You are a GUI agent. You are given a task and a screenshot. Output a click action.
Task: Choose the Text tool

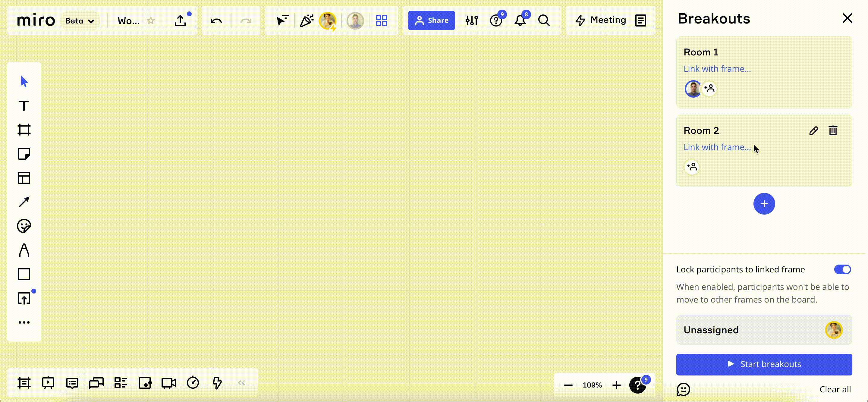point(24,106)
